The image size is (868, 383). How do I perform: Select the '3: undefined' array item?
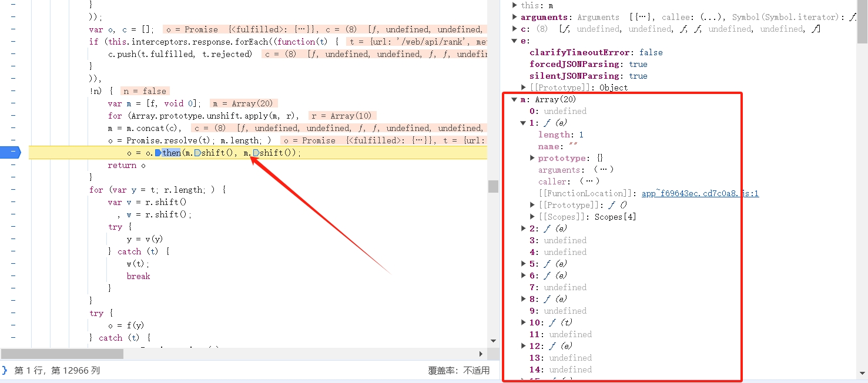[x=558, y=240]
